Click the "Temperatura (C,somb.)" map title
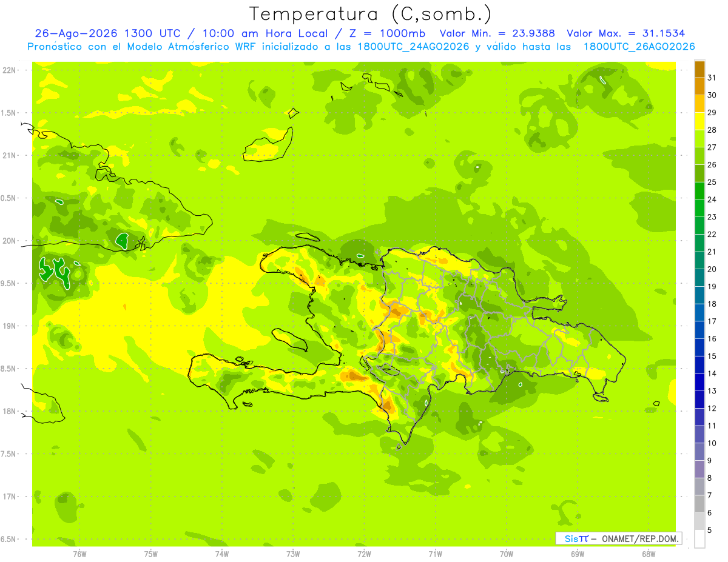728x562 pixels. tap(370, 15)
